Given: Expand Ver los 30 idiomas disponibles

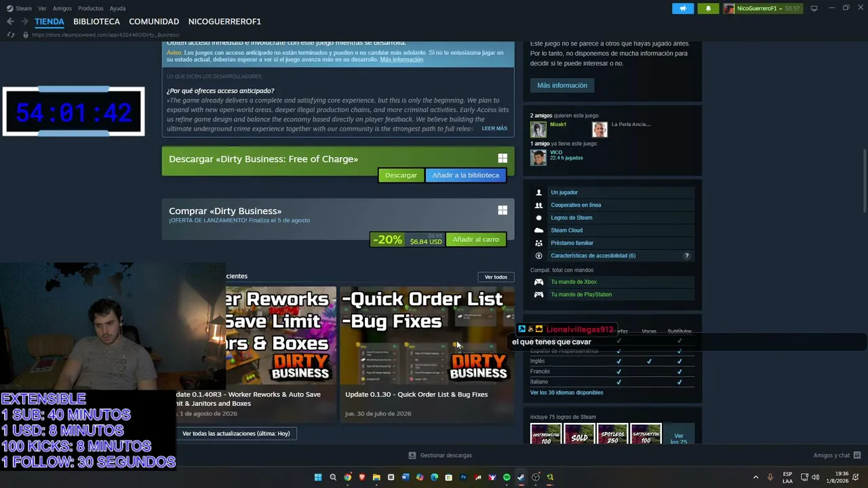Looking at the screenshot, I should pos(566,392).
